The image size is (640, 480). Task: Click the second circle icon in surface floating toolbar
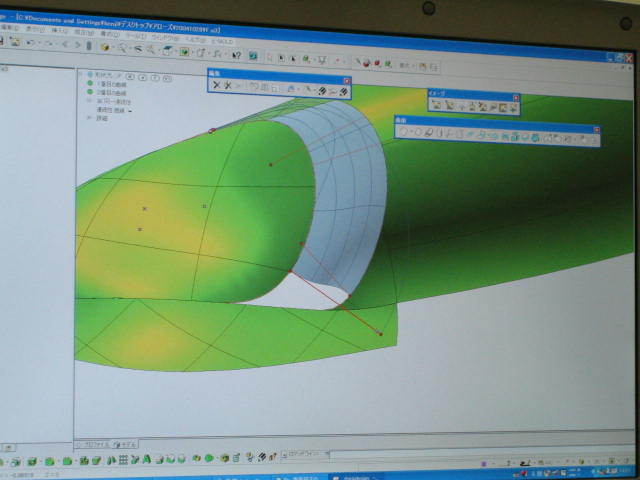tap(418, 132)
